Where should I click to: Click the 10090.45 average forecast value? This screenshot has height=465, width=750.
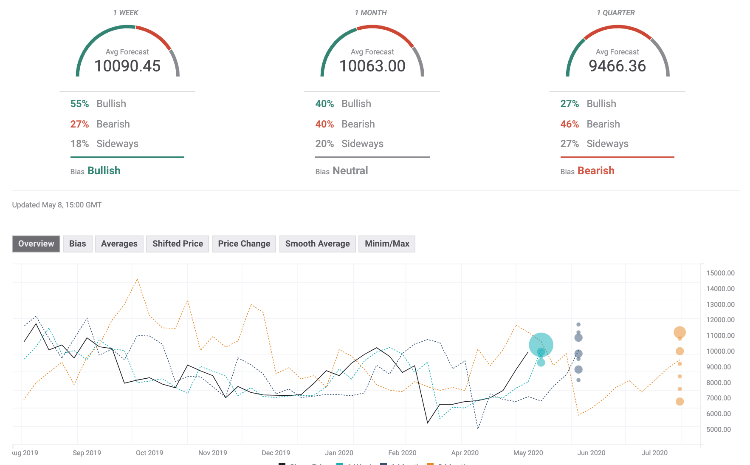pyautogui.click(x=127, y=64)
